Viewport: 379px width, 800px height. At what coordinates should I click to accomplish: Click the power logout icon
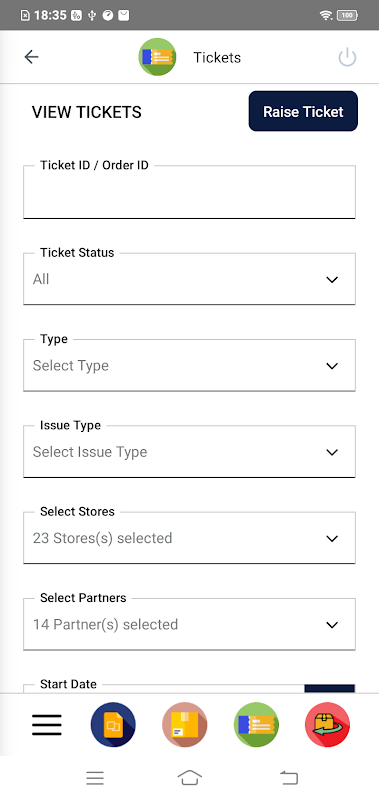347,57
